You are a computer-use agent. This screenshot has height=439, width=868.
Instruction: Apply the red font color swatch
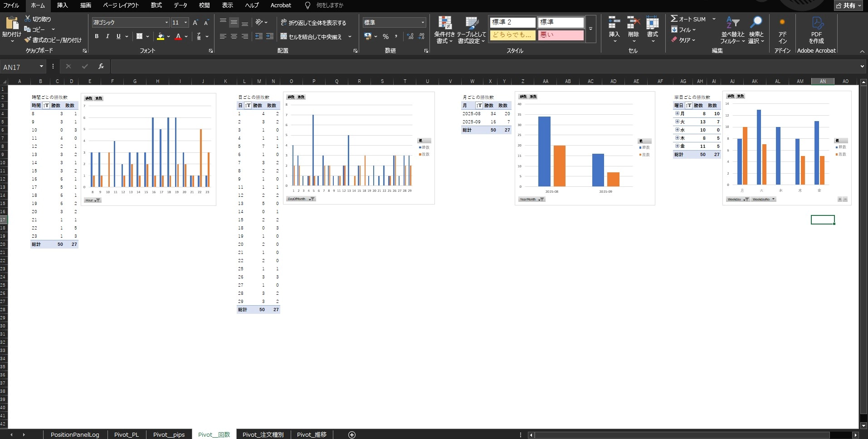178,36
